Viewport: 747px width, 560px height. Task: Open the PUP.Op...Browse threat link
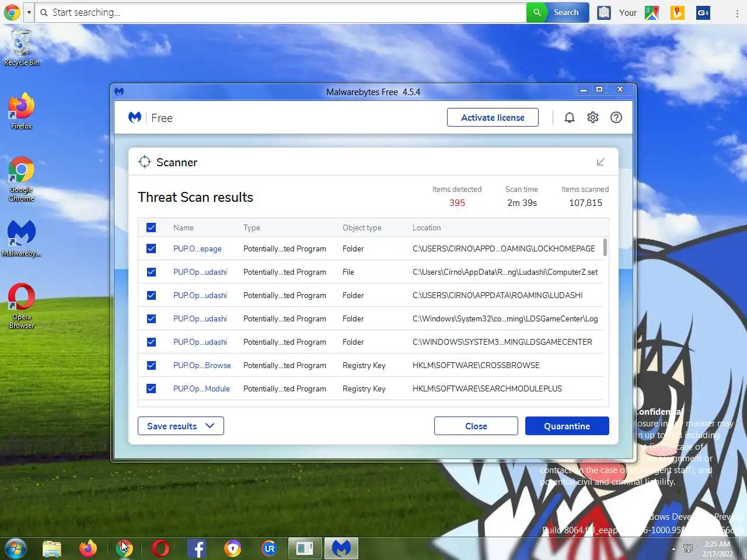pyautogui.click(x=202, y=365)
